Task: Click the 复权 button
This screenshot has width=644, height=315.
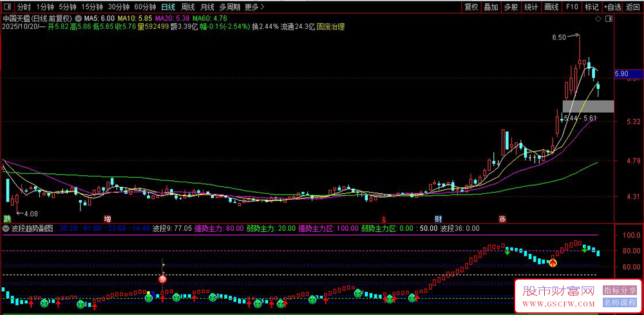Action: click(471, 7)
